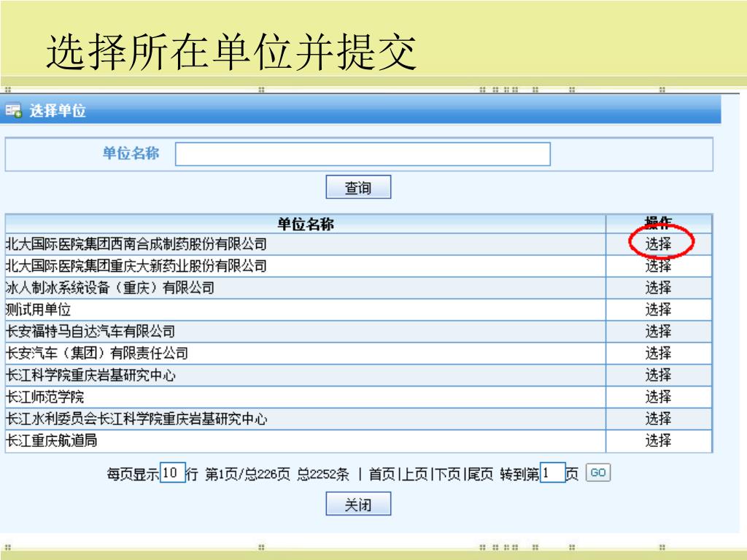The height and width of the screenshot is (560, 747).
Task: Click the 关闭 button
Action: tap(358, 504)
